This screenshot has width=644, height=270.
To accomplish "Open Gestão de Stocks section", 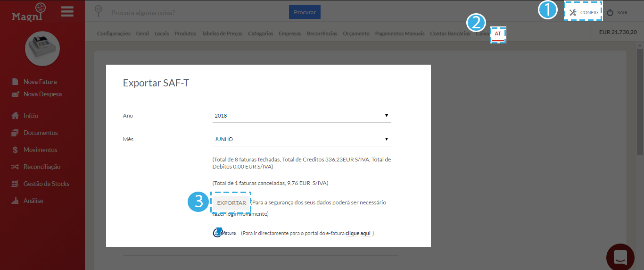I will [x=46, y=184].
